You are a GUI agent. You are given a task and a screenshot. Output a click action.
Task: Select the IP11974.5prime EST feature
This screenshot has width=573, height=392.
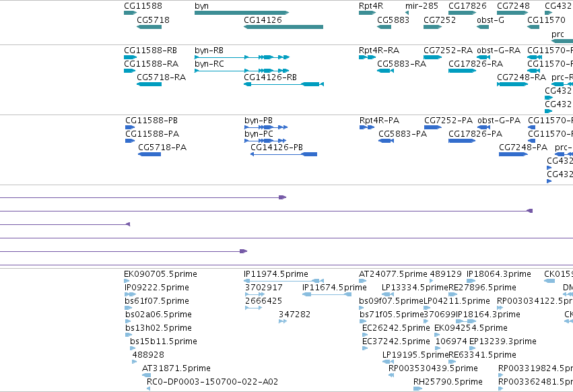point(283,281)
